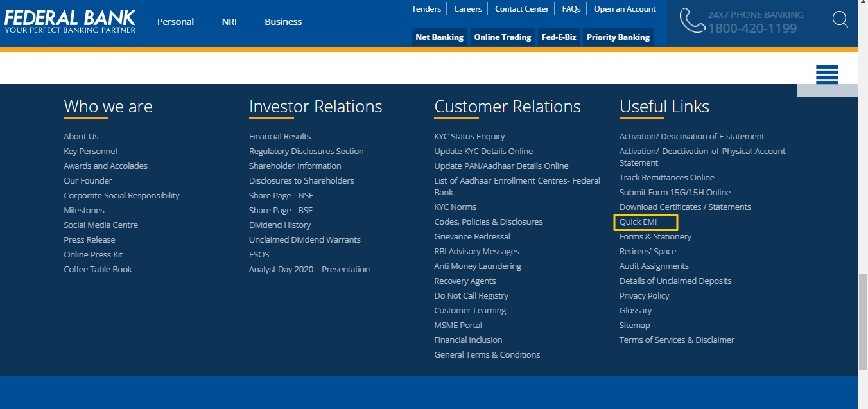Open the Personal menu
868x409 pixels.
pos(175,22)
